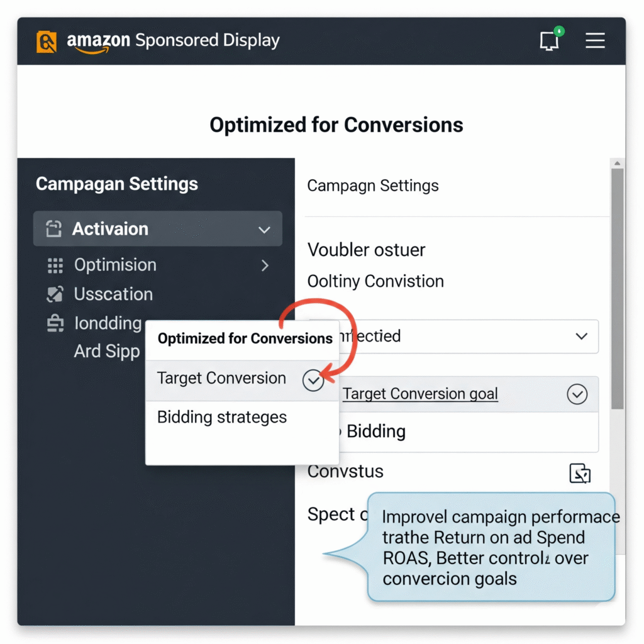Open the Ard Sipp sidebar item
The width and height of the screenshot is (644, 644).
107,352
